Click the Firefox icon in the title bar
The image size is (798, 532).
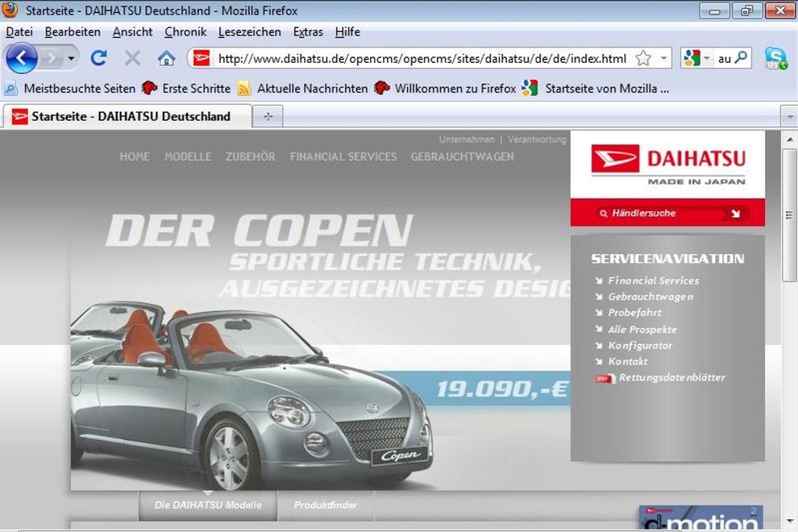tap(10, 9)
